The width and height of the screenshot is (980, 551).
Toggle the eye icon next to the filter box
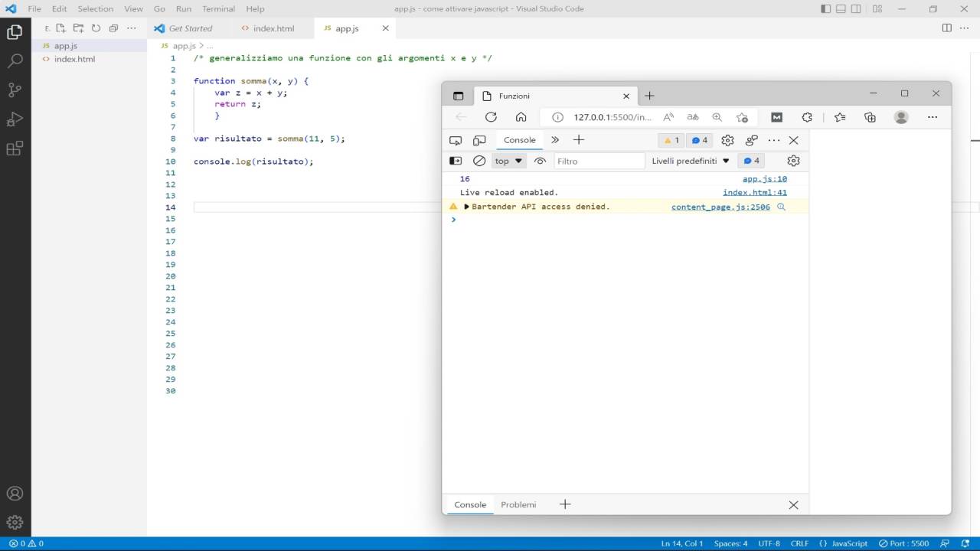pos(540,161)
